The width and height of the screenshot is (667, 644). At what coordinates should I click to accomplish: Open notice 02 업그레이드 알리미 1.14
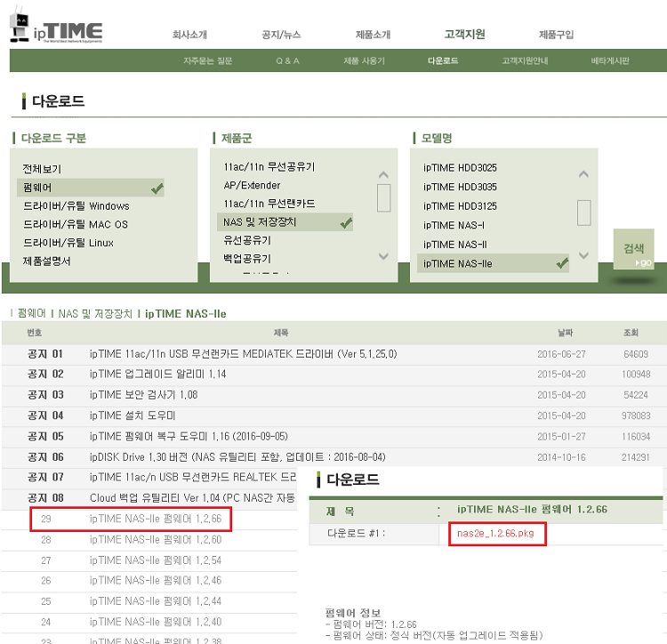point(157,374)
